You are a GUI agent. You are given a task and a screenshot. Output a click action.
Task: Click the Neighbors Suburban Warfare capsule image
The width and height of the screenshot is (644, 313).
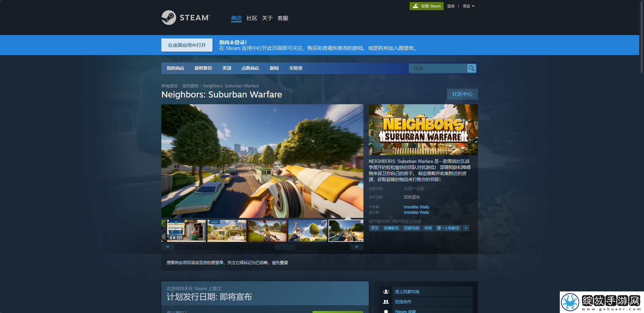point(423,130)
